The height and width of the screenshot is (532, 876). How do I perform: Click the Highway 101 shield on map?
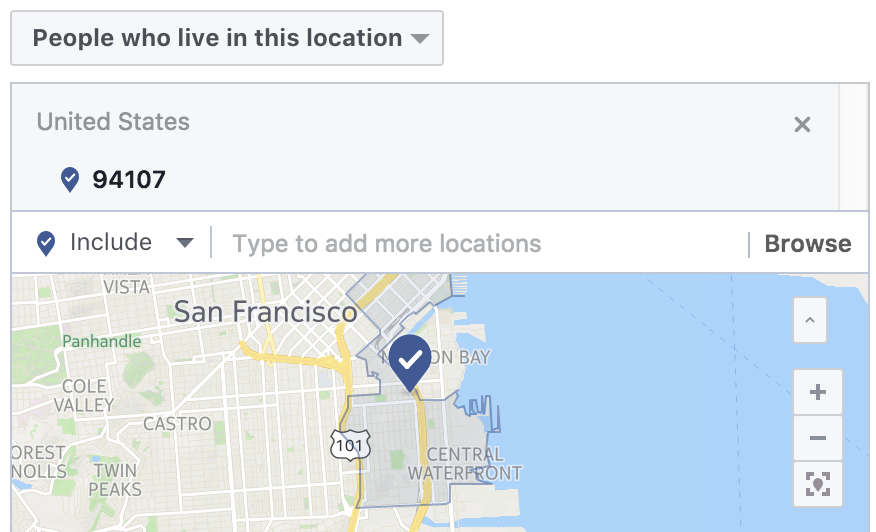tap(350, 445)
